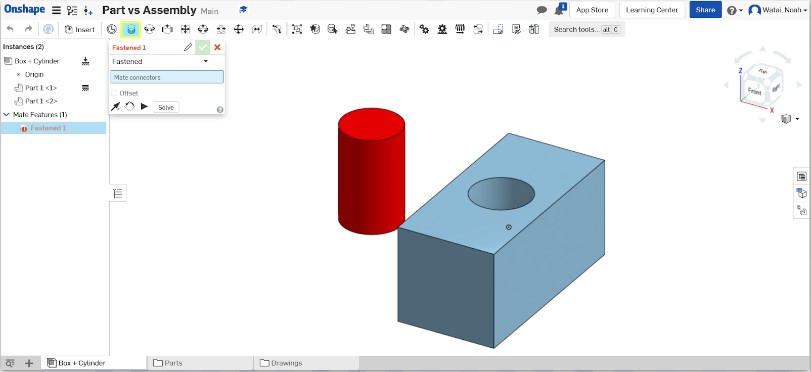Image resolution: width=811 pixels, height=372 pixels.
Task: Toggle the Offset checkbox
Action: [114, 93]
